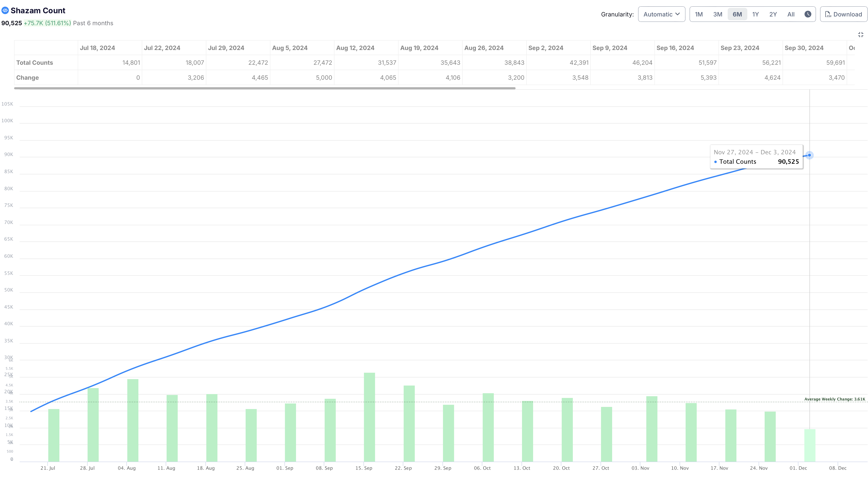Open the Granularity Automatic dropdown
The width and height of the screenshot is (868, 477).
coord(661,14)
